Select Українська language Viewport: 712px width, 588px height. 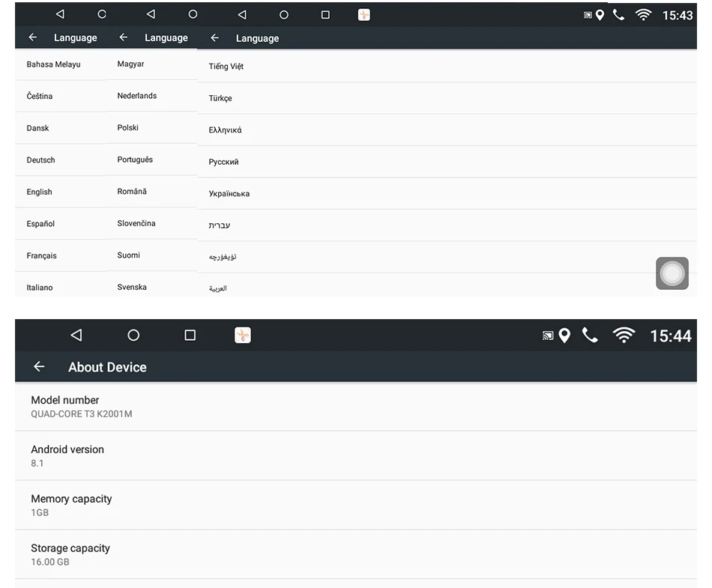pyautogui.click(x=447, y=193)
